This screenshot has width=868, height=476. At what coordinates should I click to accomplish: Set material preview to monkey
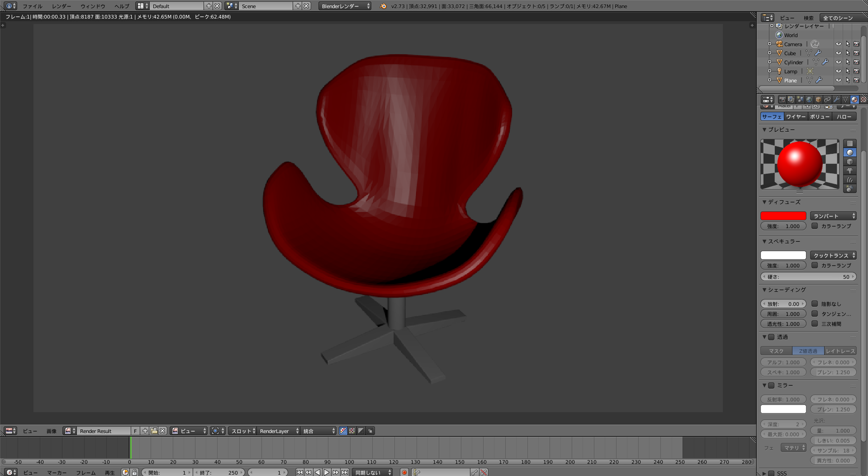click(x=850, y=171)
